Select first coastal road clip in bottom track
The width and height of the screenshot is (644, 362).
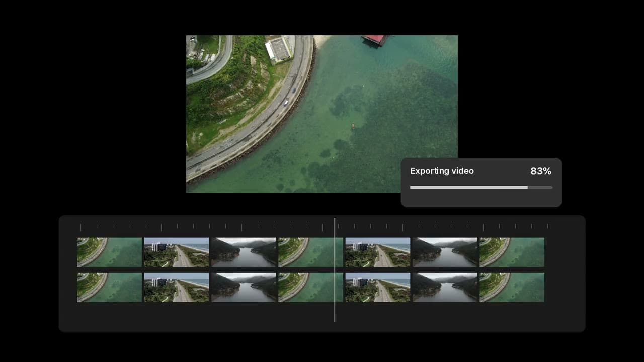pos(109,287)
